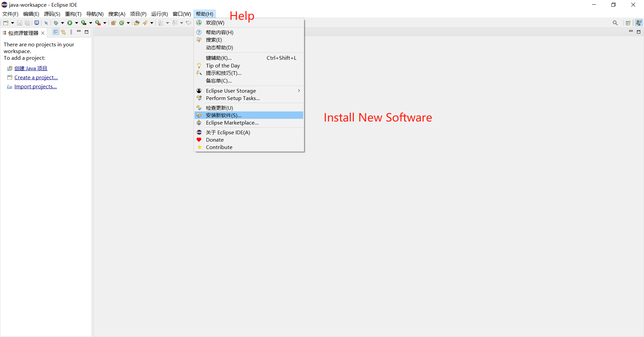This screenshot has height=337, width=644.
Task: Toggle Link with Editor in Package Explorer
Action: (63, 32)
